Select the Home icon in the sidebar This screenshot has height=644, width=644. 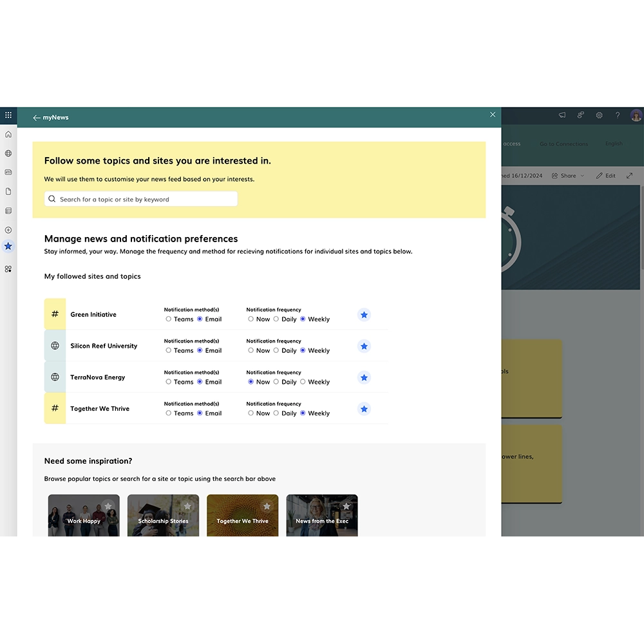coord(8,134)
